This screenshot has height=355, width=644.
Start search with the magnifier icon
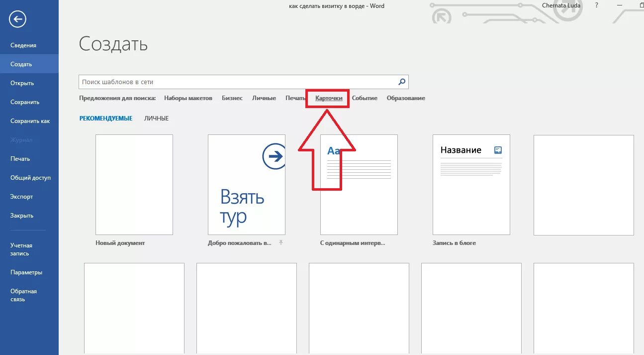(x=402, y=82)
